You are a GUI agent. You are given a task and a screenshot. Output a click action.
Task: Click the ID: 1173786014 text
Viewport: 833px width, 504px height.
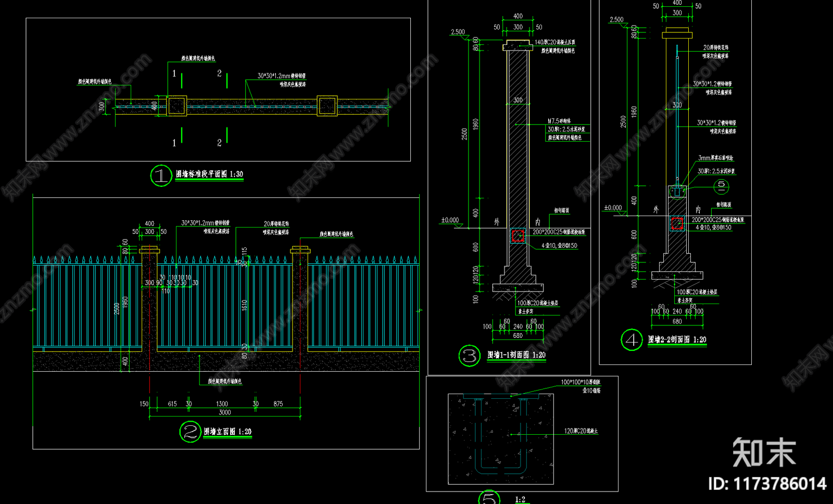767,484
